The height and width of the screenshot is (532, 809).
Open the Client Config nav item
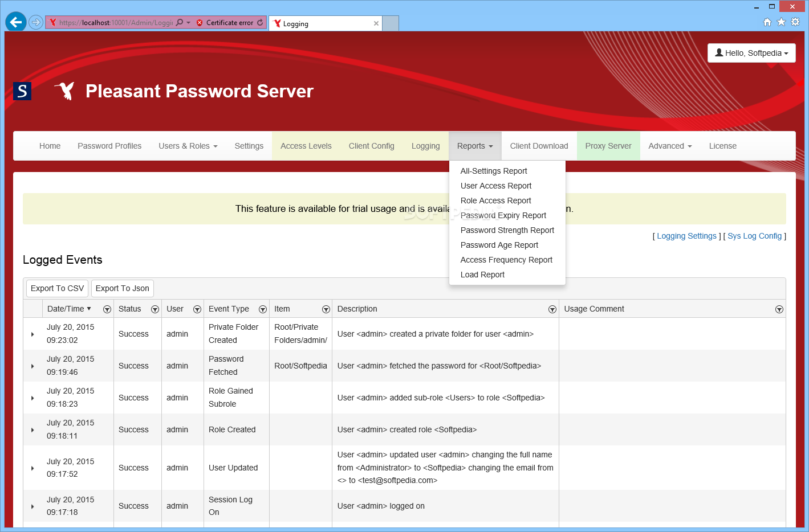[x=372, y=146]
